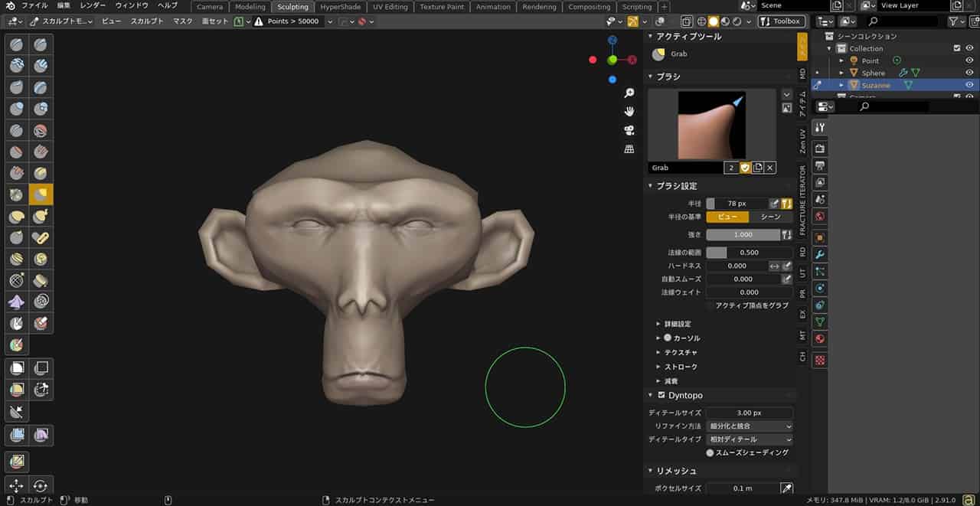Toggle スムーズシェーディング option
Image resolution: width=980 pixels, height=506 pixels.
710,453
